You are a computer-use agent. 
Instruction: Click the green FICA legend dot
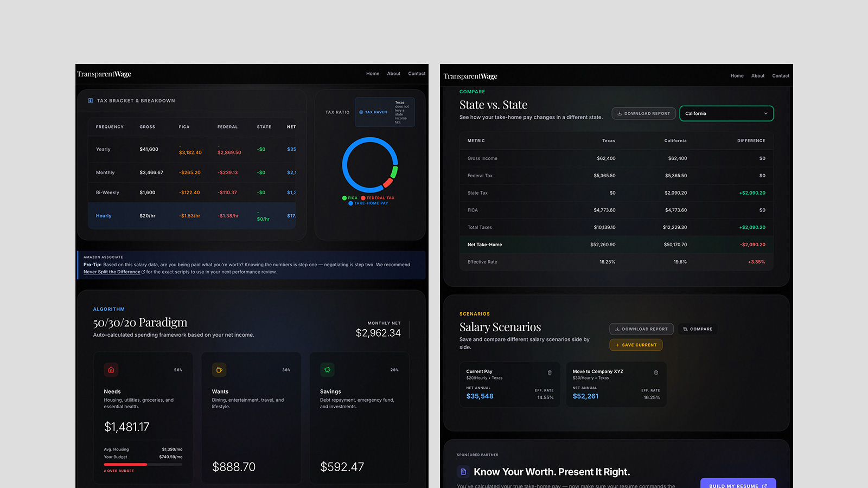344,198
